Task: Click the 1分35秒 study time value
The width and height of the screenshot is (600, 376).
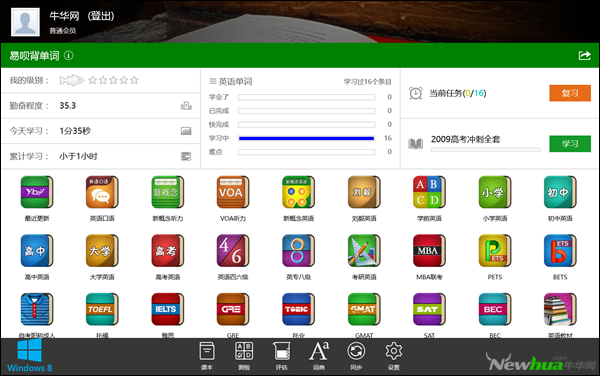Action: (x=75, y=131)
